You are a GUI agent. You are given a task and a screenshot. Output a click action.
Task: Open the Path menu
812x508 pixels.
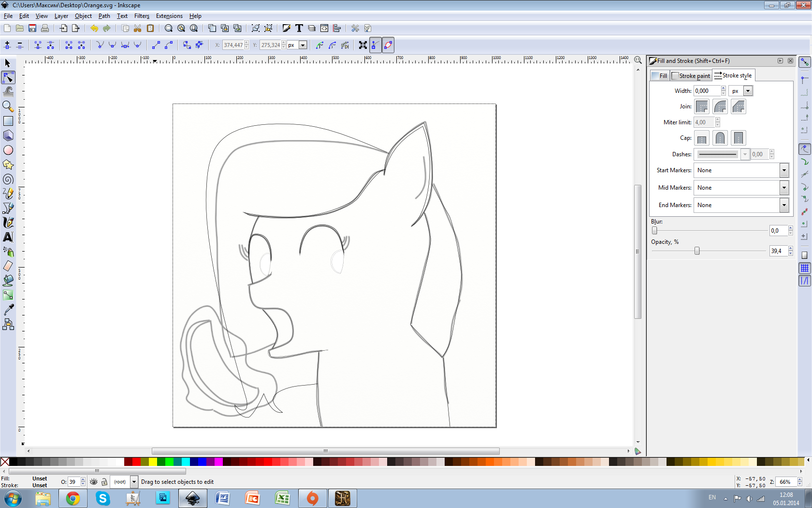[x=104, y=16]
